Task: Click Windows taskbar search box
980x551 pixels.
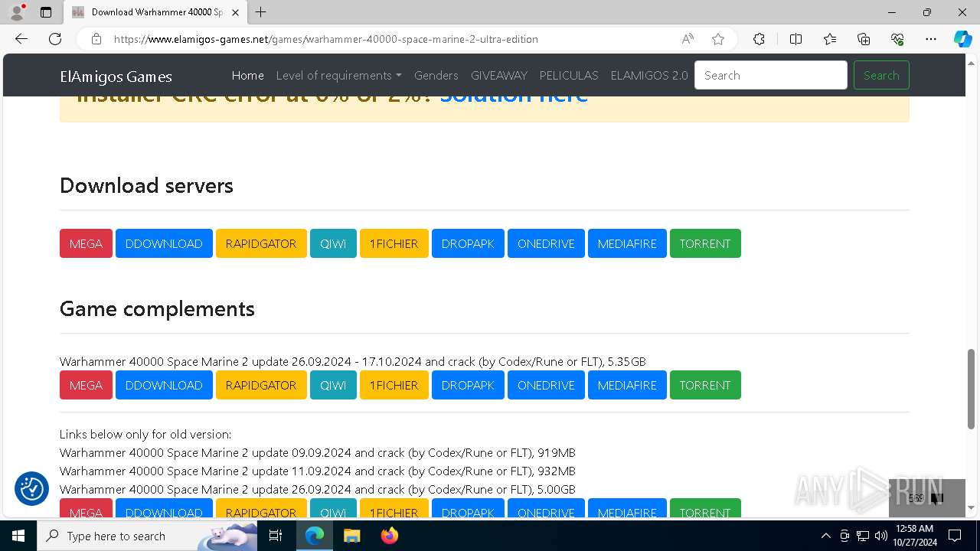Action: pos(147,536)
